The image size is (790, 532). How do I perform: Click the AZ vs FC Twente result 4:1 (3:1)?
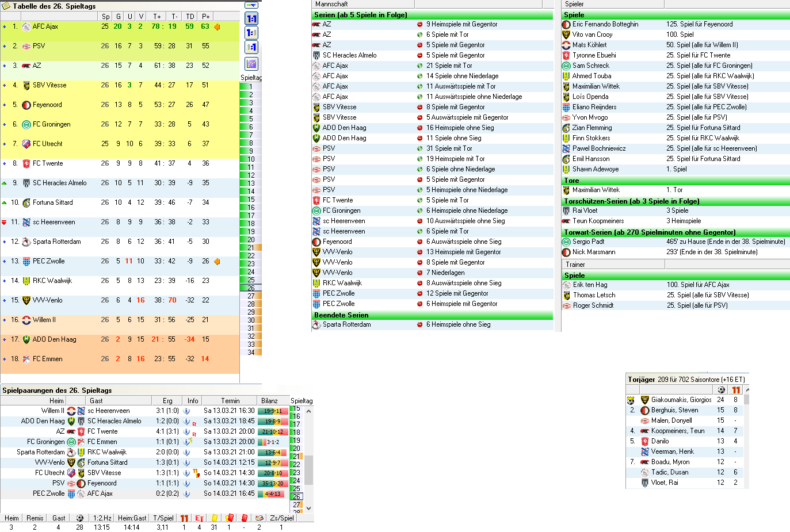[x=167, y=431]
